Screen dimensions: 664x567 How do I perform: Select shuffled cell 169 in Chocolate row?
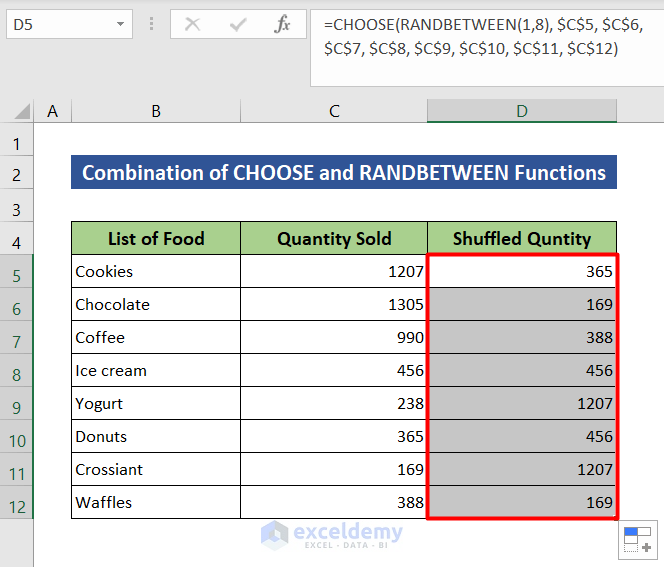(522, 304)
